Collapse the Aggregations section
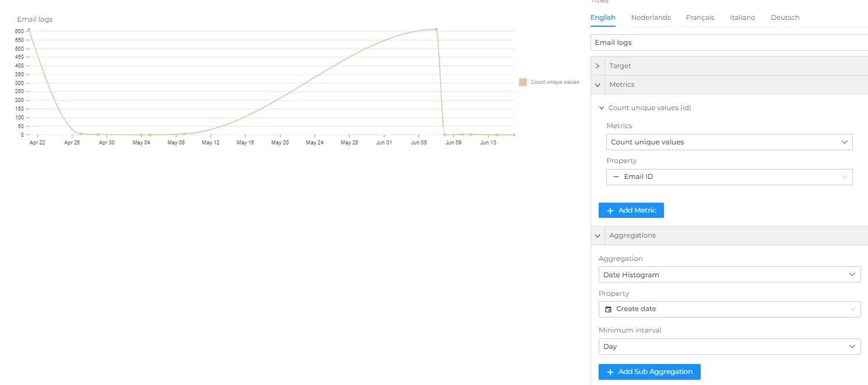The width and height of the screenshot is (868, 385). click(x=729, y=235)
